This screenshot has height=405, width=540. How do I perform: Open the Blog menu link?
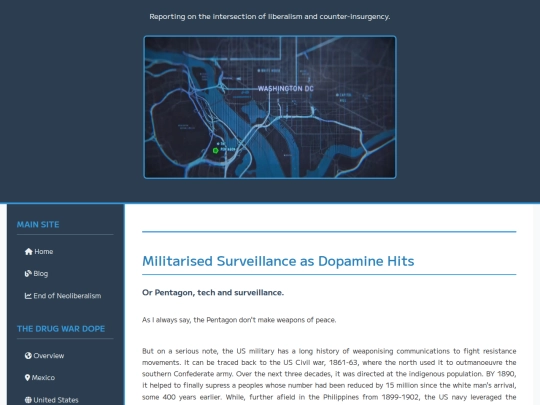coord(37,274)
